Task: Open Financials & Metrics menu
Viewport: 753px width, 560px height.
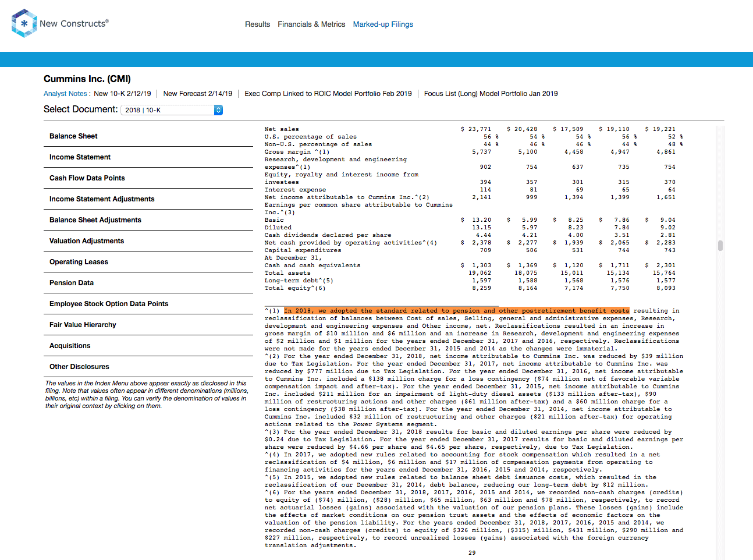Action: point(311,24)
